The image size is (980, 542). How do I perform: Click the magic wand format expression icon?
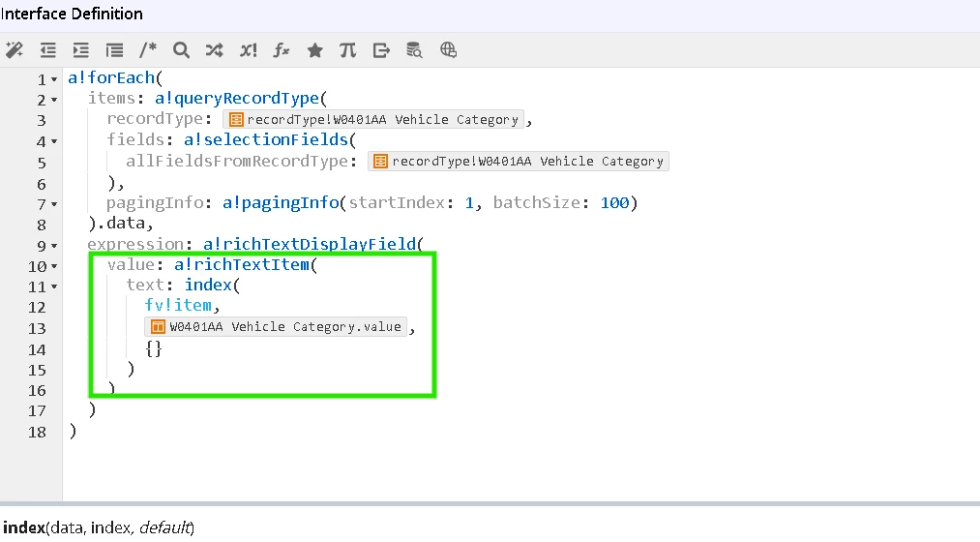15,50
